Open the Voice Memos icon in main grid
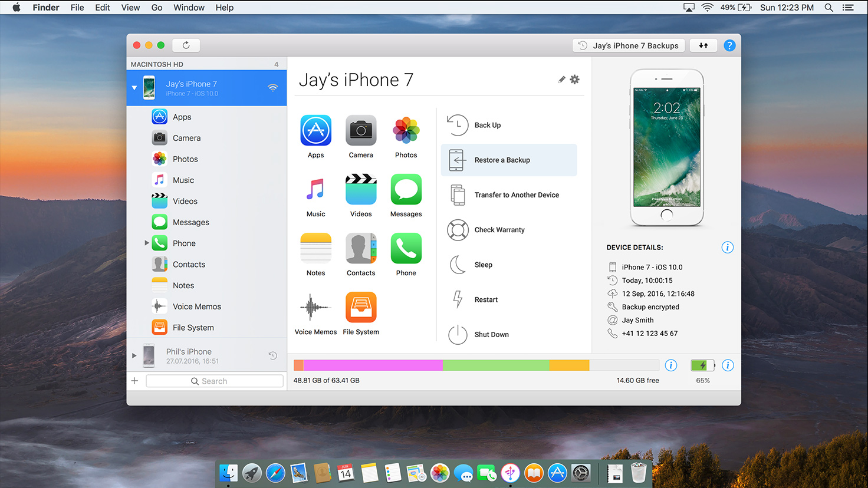Screen dimensions: 868x488 pos(315,307)
